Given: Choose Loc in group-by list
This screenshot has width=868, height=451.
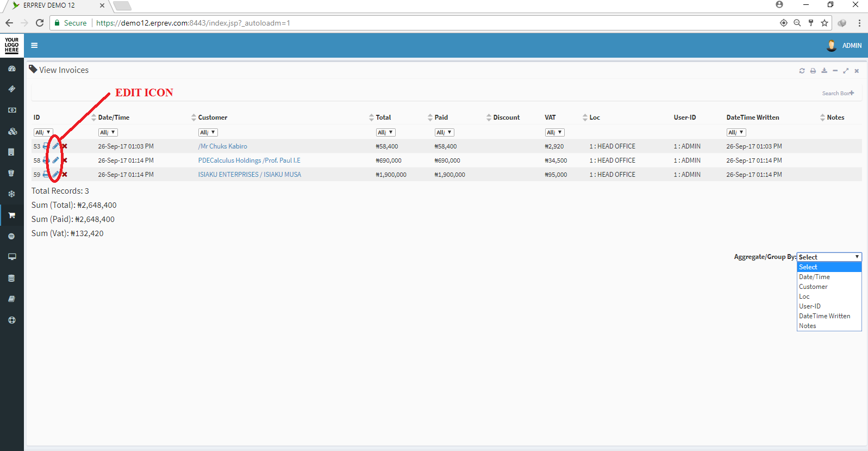Looking at the screenshot, I should pos(829,296).
